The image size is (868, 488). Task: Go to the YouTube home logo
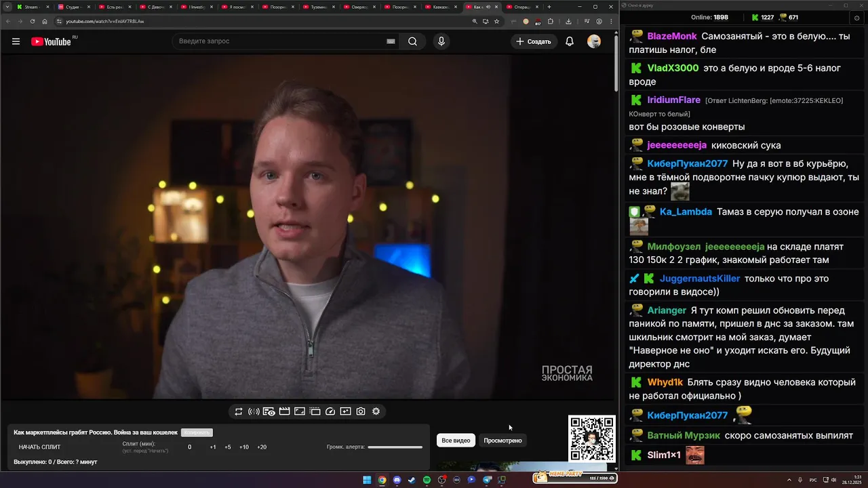(51, 41)
